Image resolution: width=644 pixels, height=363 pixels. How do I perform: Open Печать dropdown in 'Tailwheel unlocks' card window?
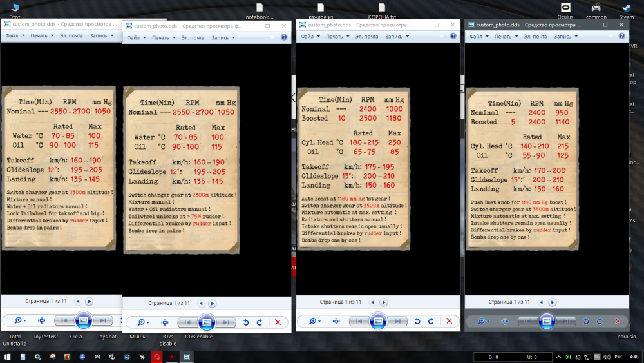pos(164,38)
